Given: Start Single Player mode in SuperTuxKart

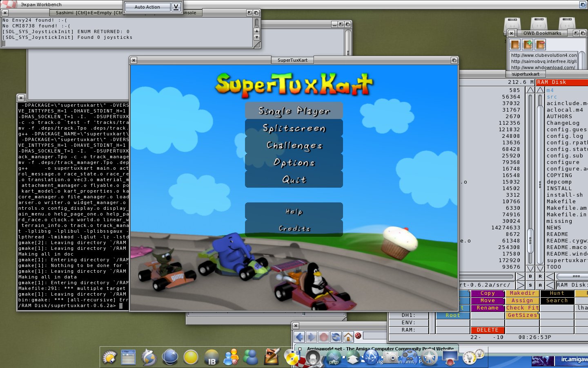Looking at the screenshot, I should (294, 111).
